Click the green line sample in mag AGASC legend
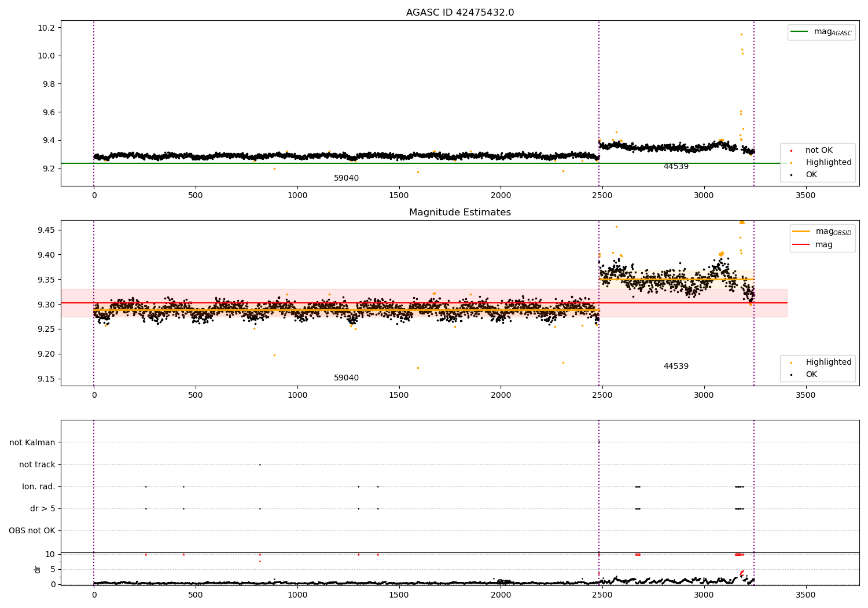Screen dimensions: 868x608 799,31
